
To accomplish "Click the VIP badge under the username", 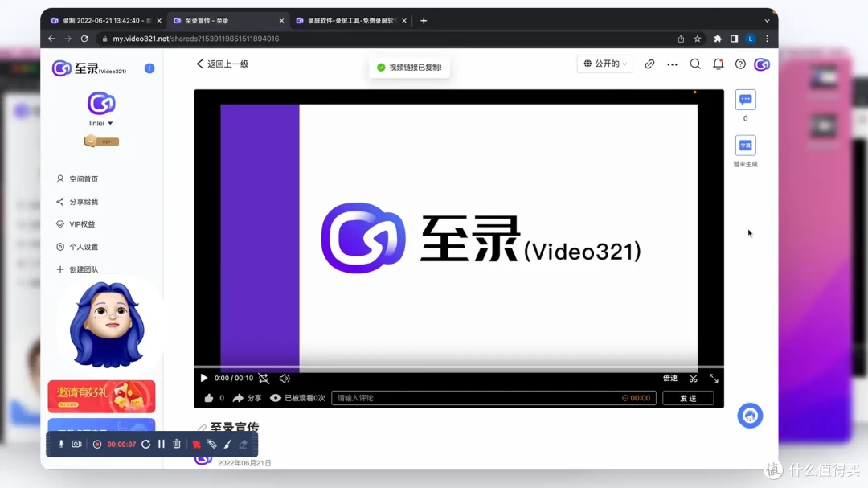I will pyautogui.click(x=101, y=141).
